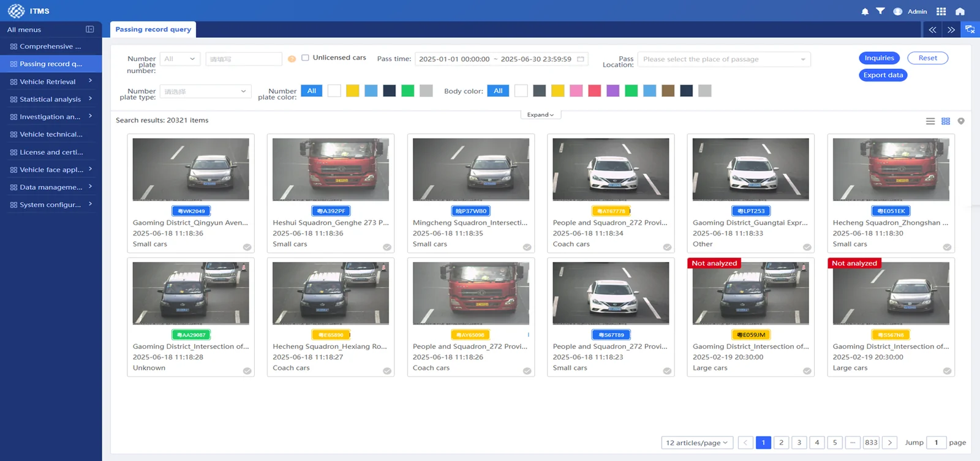Go to page 2 of results

781,443
